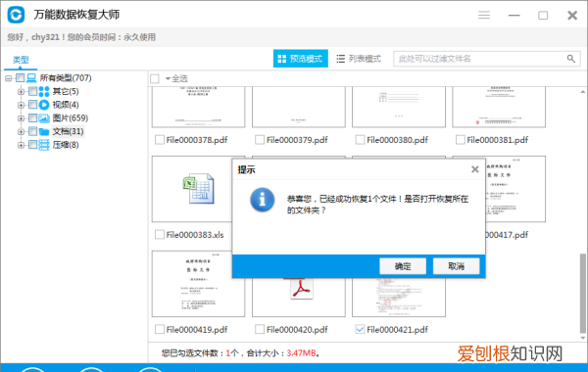Image resolution: width=588 pixels, height=372 pixels.
Task: Click the 其它 category icon
Action: 44,91
